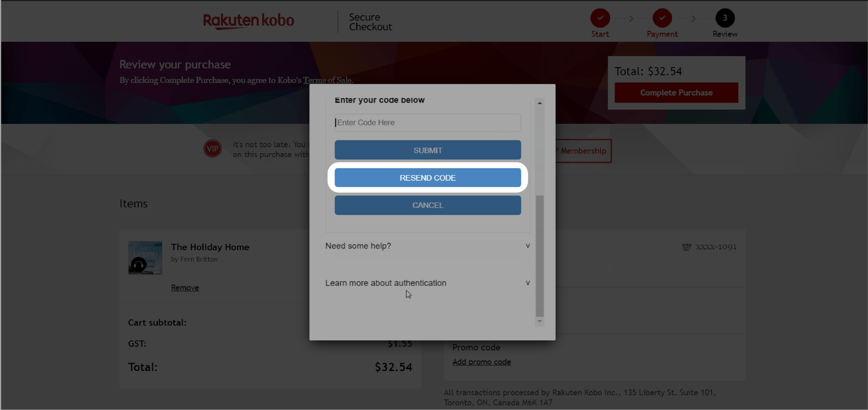Expand the Need some help section
The height and width of the screenshot is (410, 868).
[427, 245]
